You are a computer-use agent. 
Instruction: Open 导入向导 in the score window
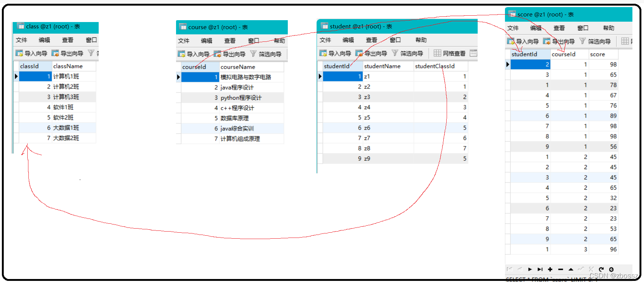[x=523, y=41]
